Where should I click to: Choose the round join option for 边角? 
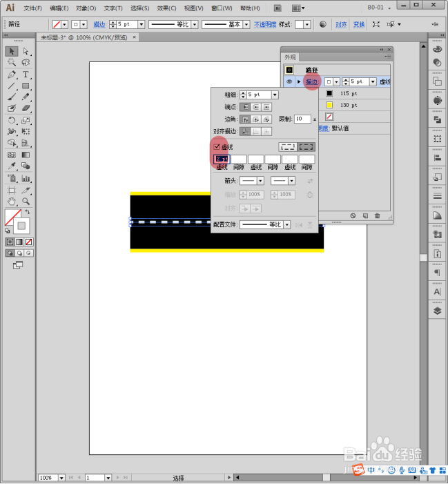[256, 119]
